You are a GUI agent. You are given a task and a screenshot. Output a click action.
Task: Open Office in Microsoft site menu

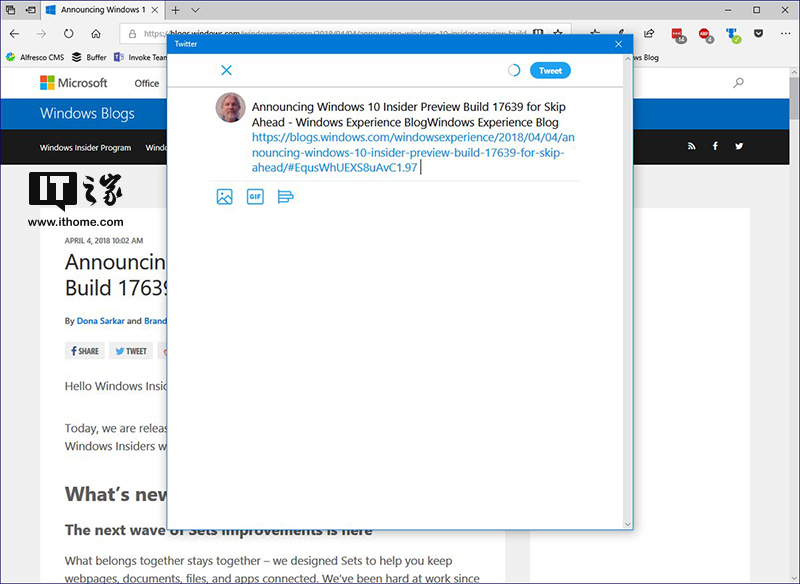pos(146,83)
